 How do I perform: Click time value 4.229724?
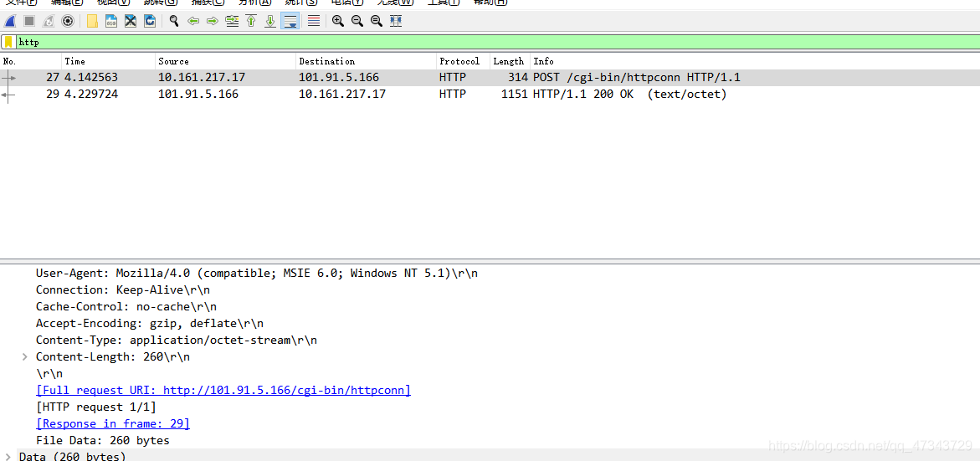pyautogui.click(x=91, y=95)
